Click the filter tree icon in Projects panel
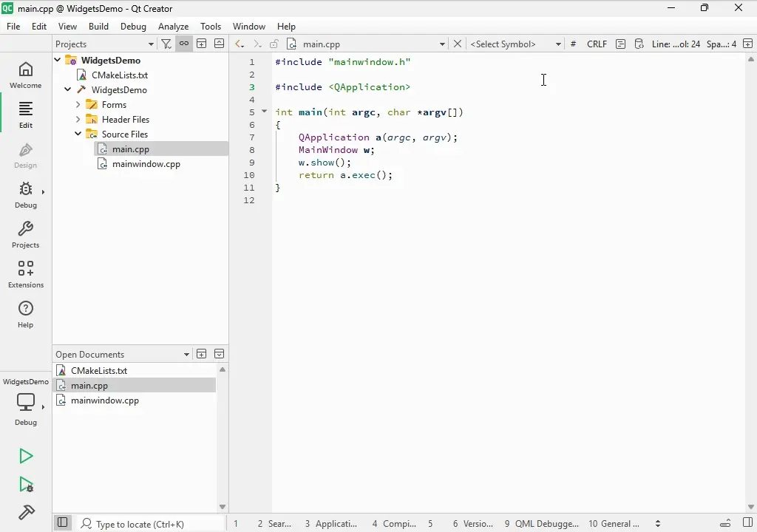This screenshot has width=757, height=532. click(x=166, y=44)
